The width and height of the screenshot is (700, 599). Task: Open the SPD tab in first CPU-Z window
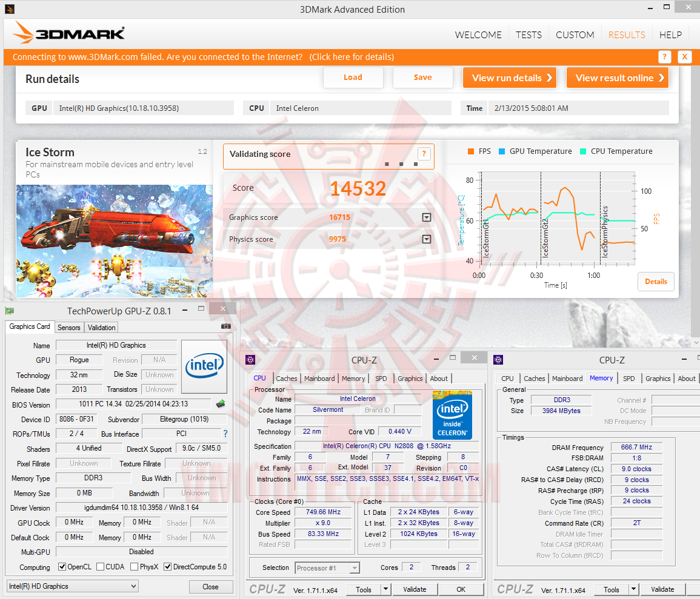click(381, 378)
